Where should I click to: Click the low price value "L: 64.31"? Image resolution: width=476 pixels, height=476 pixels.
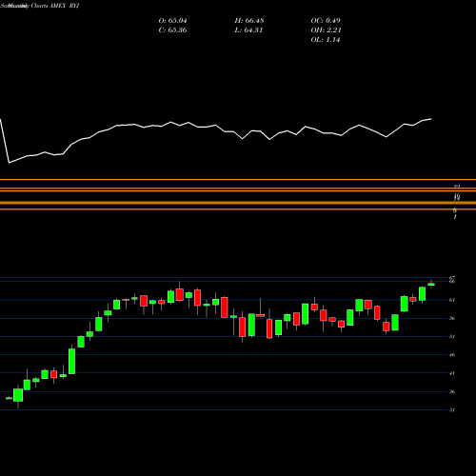coord(248,30)
